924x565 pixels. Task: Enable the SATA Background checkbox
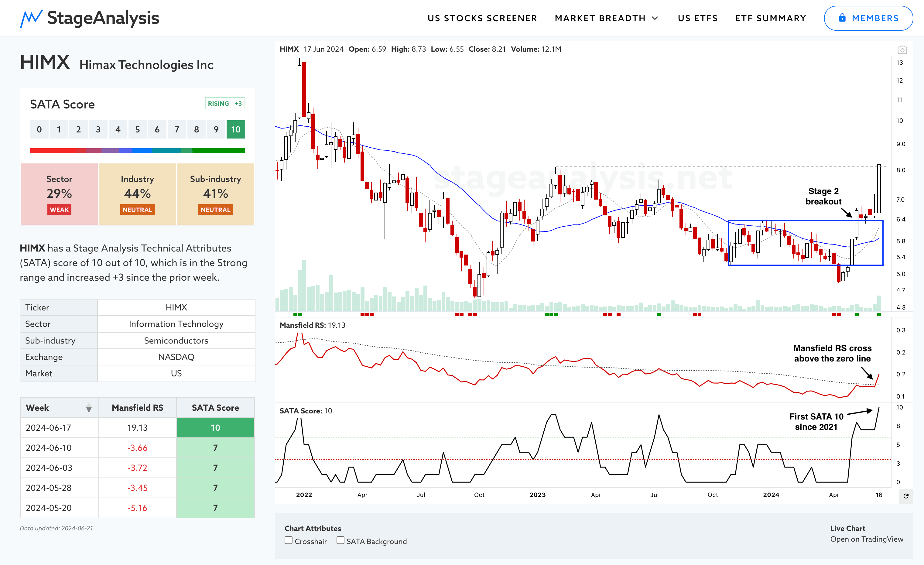coord(340,540)
